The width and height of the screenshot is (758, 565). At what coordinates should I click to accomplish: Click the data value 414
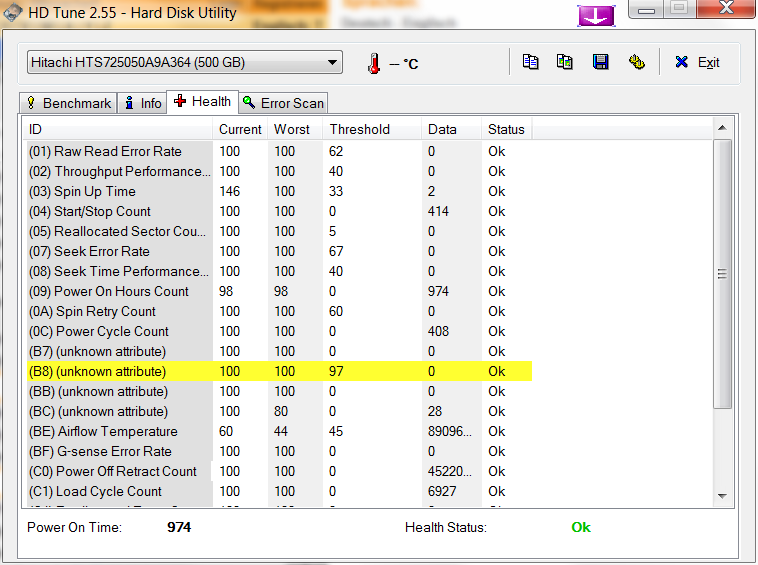click(x=438, y=211)
